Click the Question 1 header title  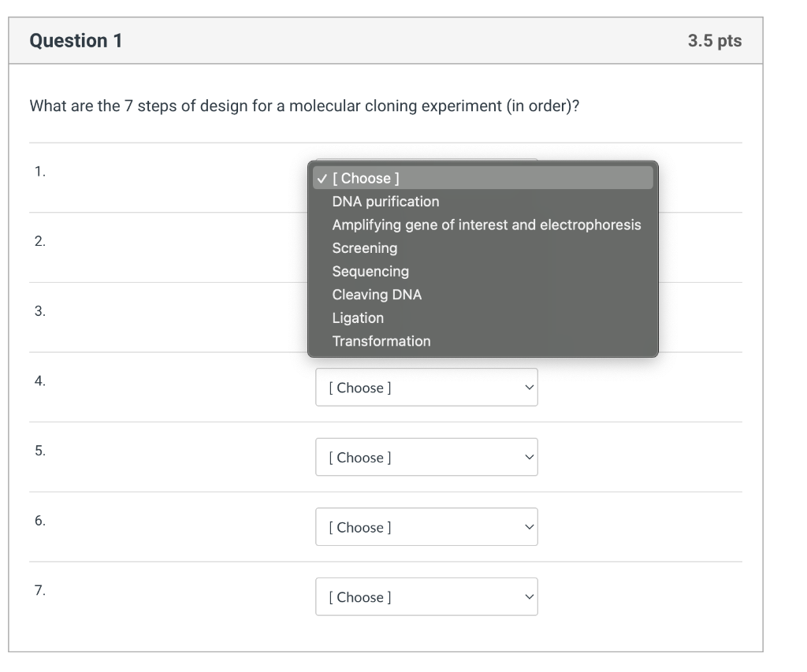tap(76, 41)
